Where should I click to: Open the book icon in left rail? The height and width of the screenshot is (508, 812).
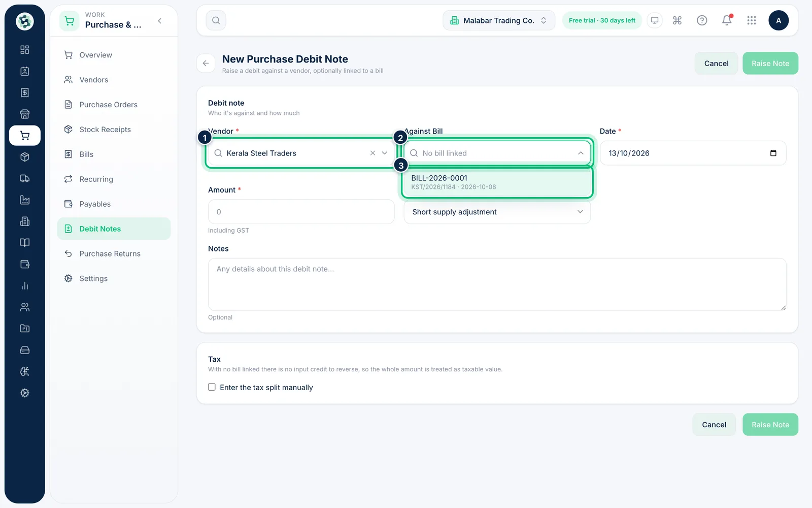(24, 243)
